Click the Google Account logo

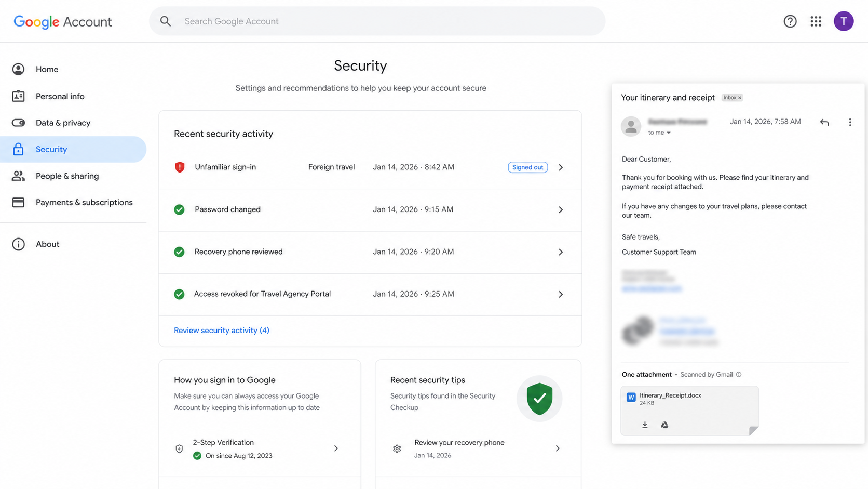pyautogui.click(x=63, y=22)
